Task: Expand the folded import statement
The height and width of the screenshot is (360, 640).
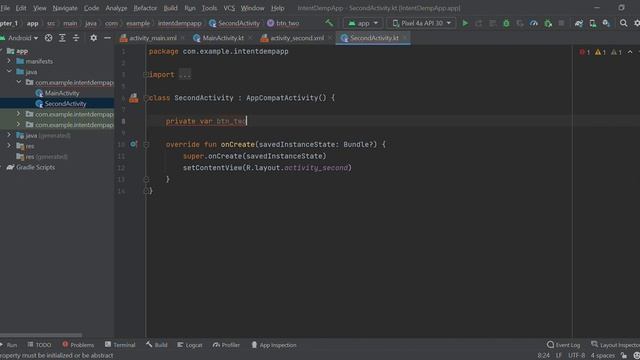Action: [146, 75]
